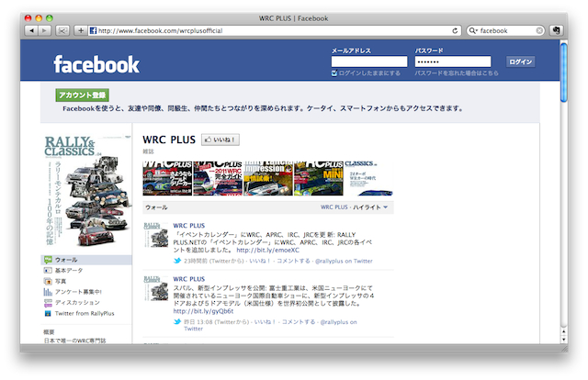Clear the facebook search field
Viewport: 588px width, 380px height.
coord(539,30)
